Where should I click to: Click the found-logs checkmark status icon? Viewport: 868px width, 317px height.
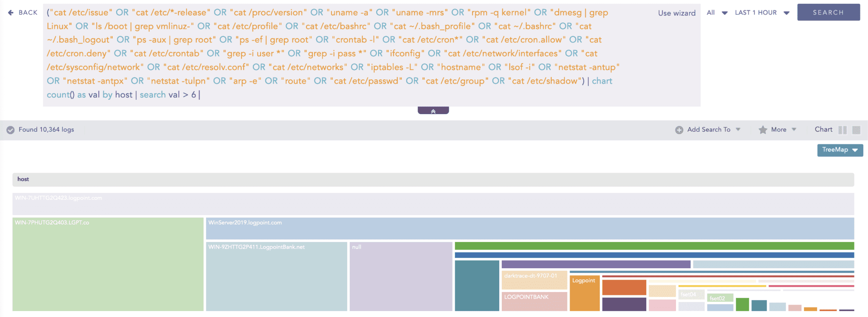[x=11, y=130]
